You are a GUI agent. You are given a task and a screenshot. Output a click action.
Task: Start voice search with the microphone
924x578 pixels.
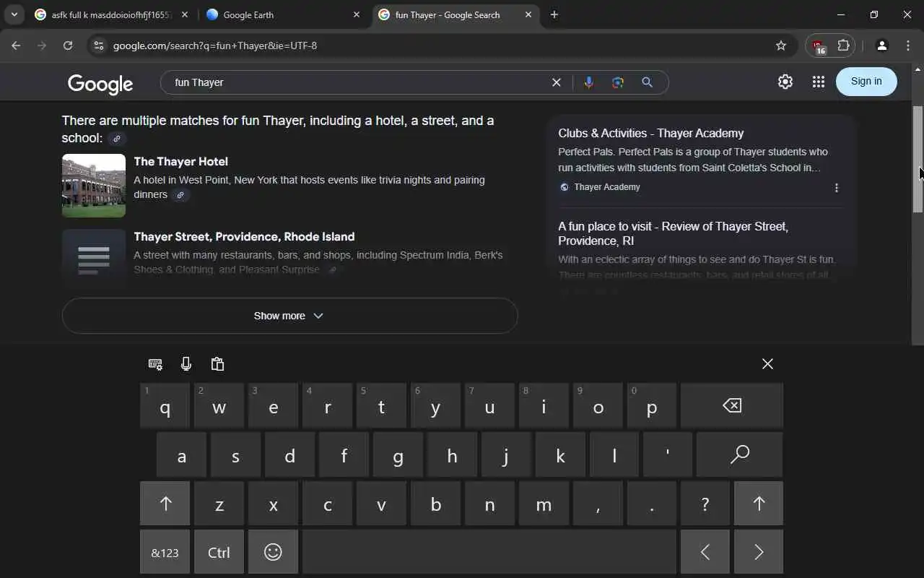pos(588,82)
